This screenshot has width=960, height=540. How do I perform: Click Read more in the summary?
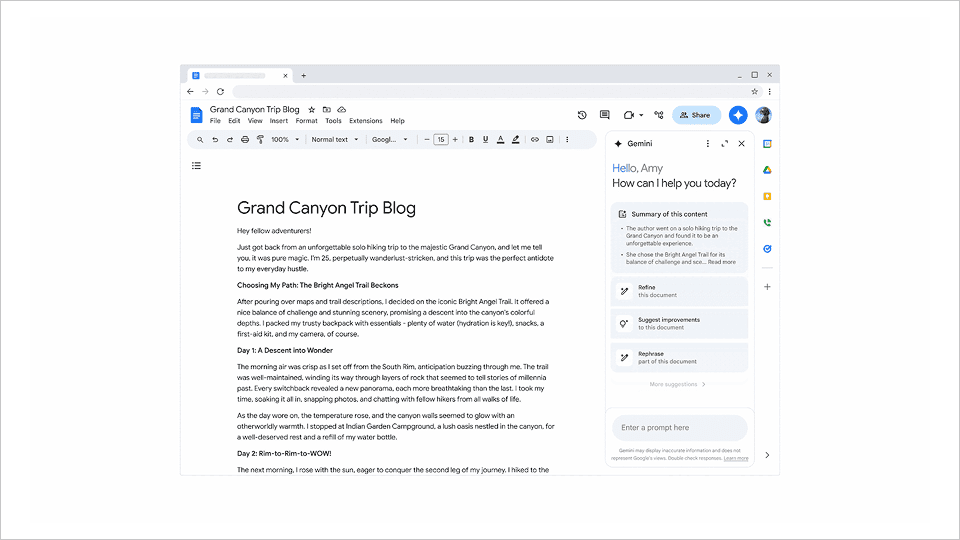[x=722, y=262]
